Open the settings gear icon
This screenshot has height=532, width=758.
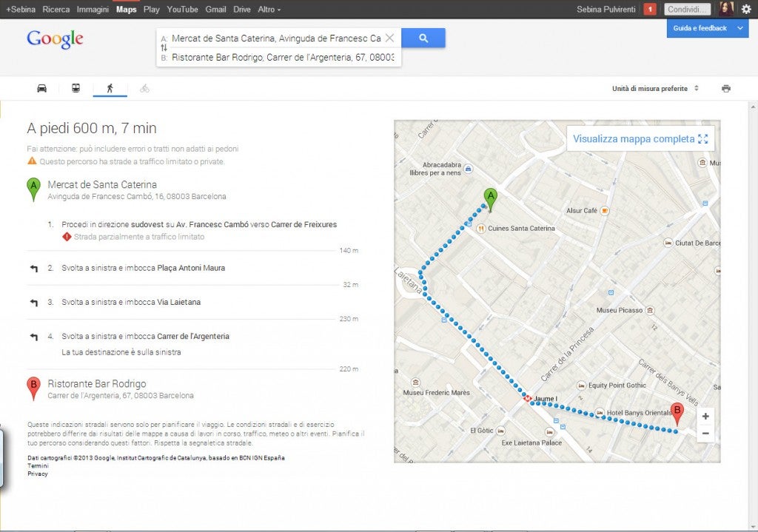[x=746, y=9]
